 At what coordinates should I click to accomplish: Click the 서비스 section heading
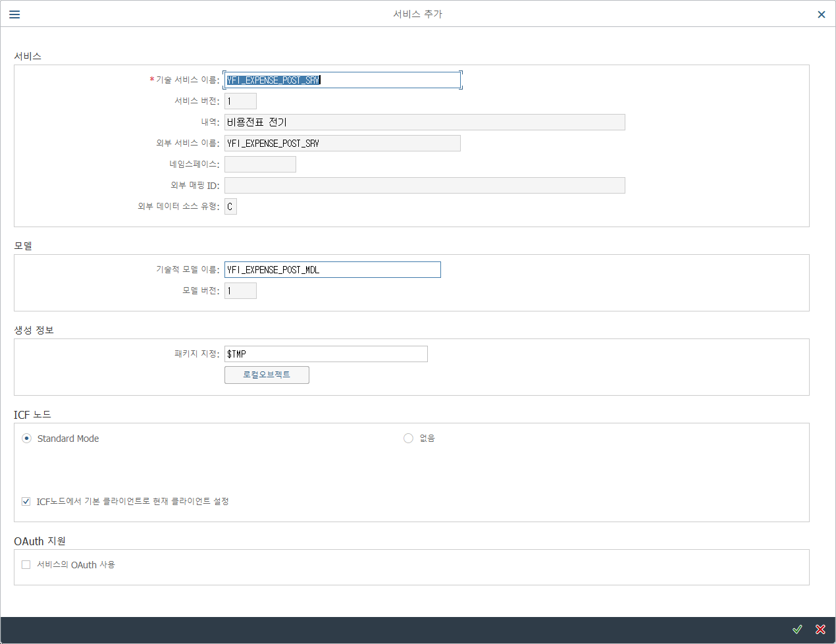click(x=28, y=57)
